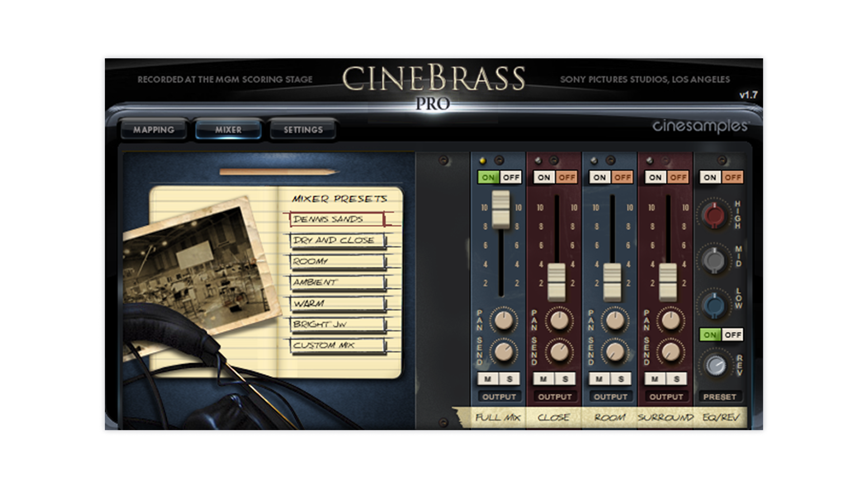The width and height of the screenshot is (868, 488).
Task: Turn the Full Mix channel OFF
Action: coord(511,178)
